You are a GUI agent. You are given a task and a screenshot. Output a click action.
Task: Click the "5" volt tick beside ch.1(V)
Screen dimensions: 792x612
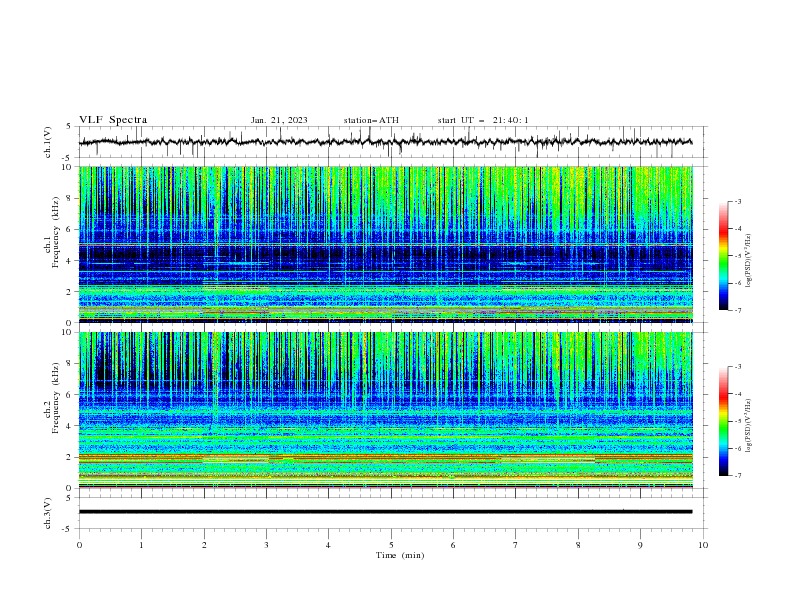[x=69, y=127]
